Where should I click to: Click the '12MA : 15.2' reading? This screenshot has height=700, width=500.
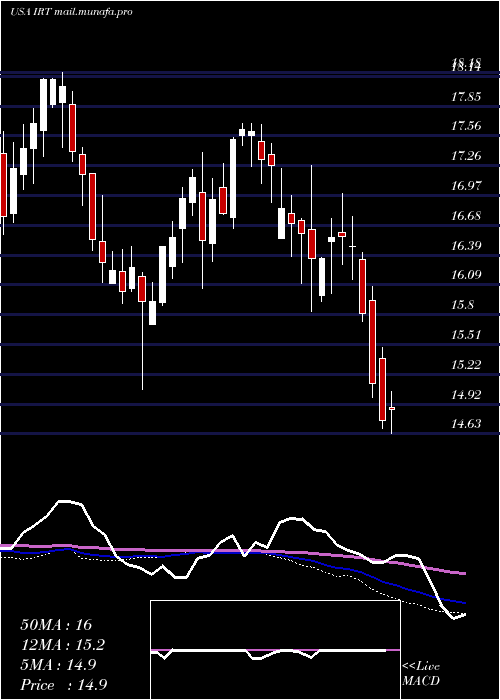[63, 645]
